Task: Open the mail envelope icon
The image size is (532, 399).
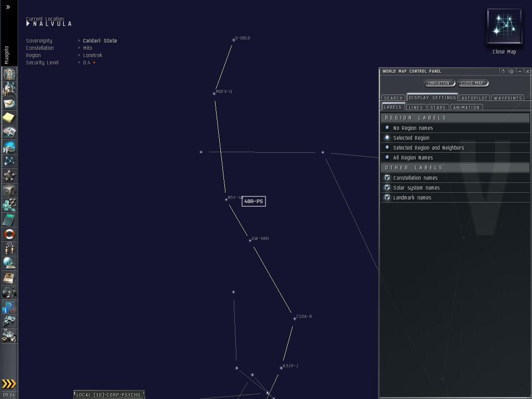Action: coord(9,103)
